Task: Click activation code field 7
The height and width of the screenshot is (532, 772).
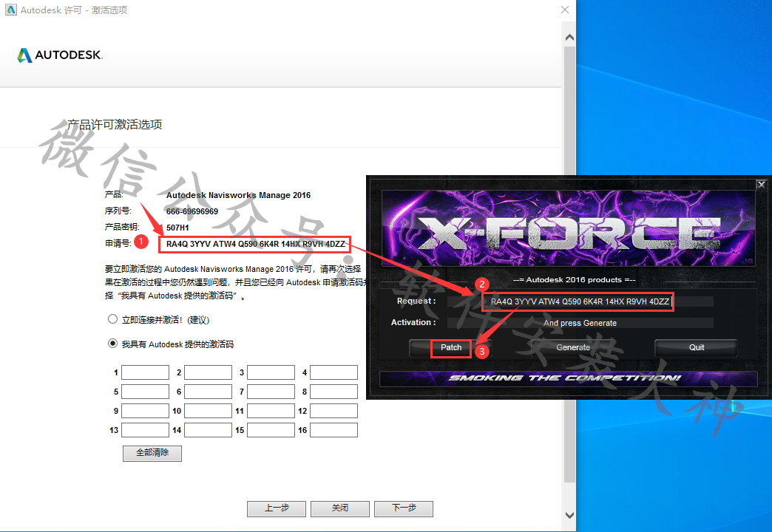Action: coord(271,392)
